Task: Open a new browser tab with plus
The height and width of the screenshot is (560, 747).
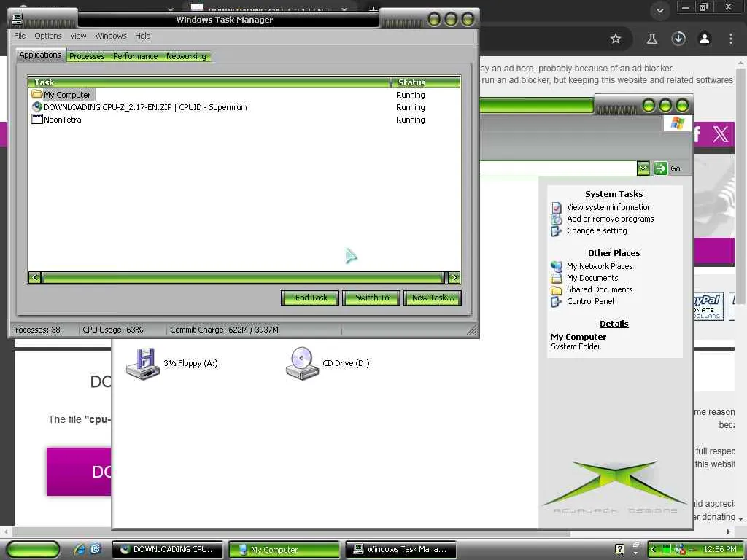Action: 373,9
